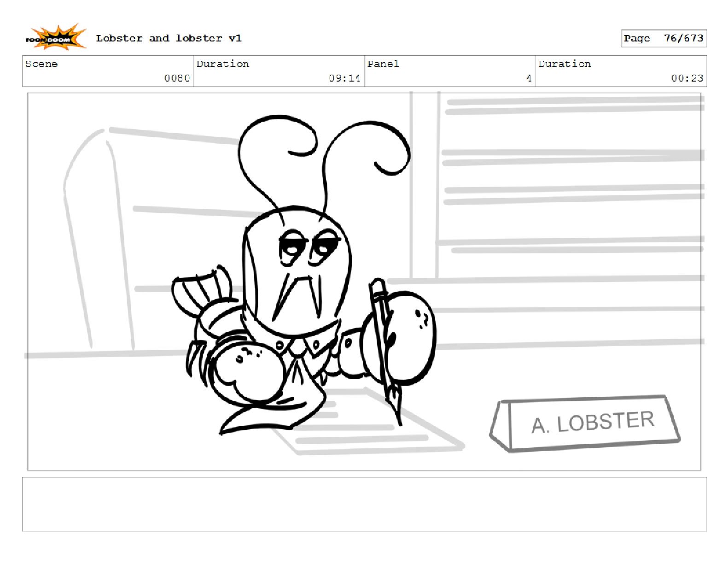Click the empty notes box below panel
This screenshot has height=564, width=728.
coord(364,505)
